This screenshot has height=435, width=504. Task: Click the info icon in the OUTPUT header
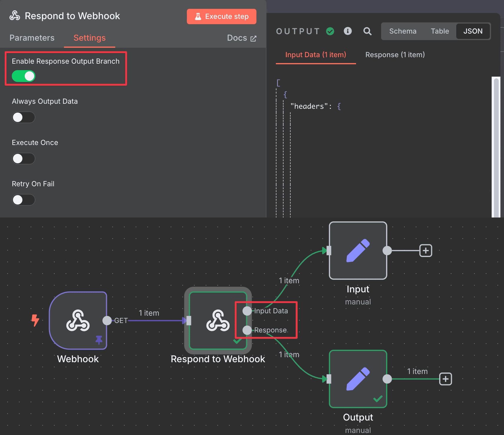coord(348,31)
